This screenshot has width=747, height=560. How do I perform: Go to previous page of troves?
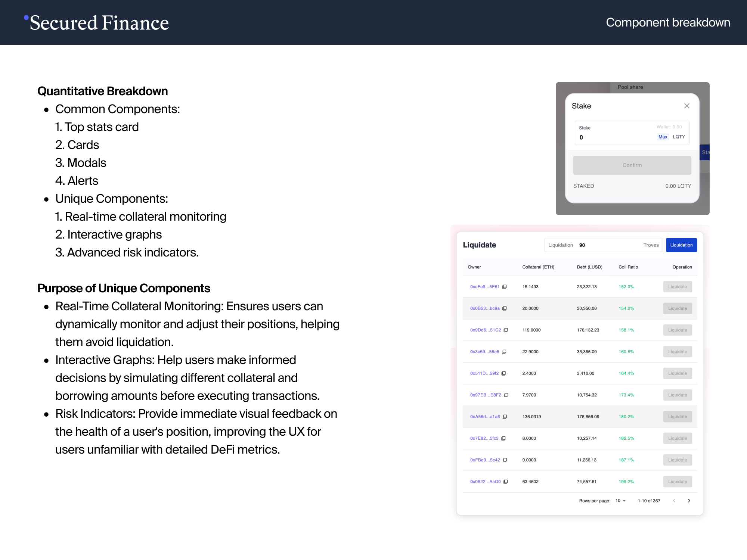(x=674, y=501)
